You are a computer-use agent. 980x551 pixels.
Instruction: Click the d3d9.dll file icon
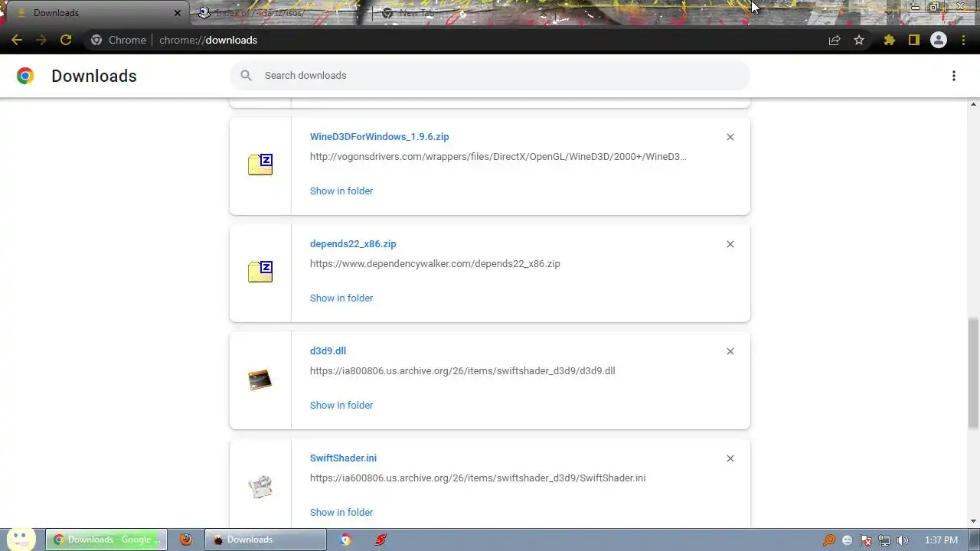pyautogui.click(x=260, y=380)
